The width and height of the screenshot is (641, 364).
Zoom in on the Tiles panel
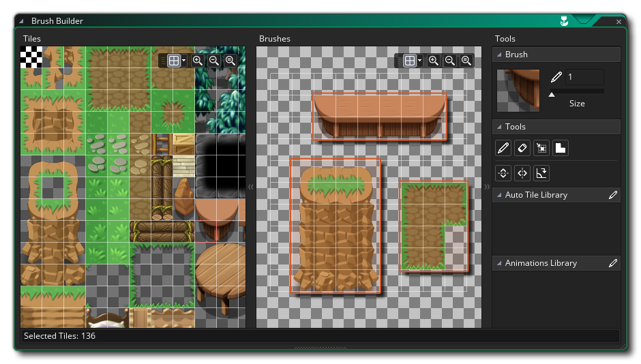[x=198, y=61]
